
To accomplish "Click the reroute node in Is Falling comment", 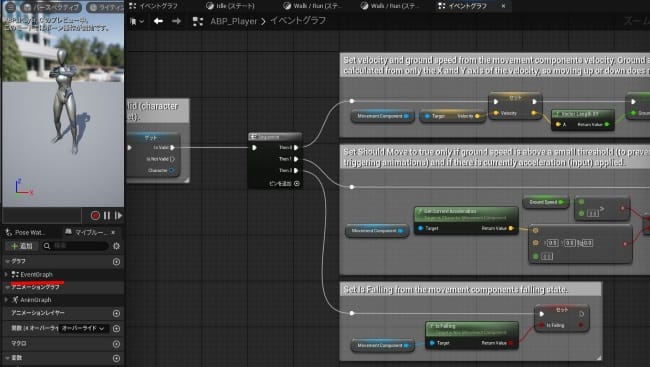I will click(352, 313).
